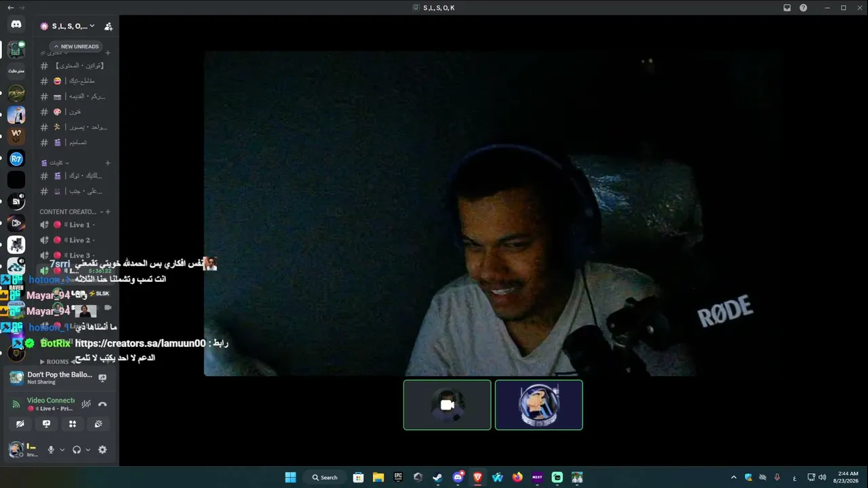This screenshot has width=868, height=488.
Task: Open microphone input options arrow
Action: 62,449
